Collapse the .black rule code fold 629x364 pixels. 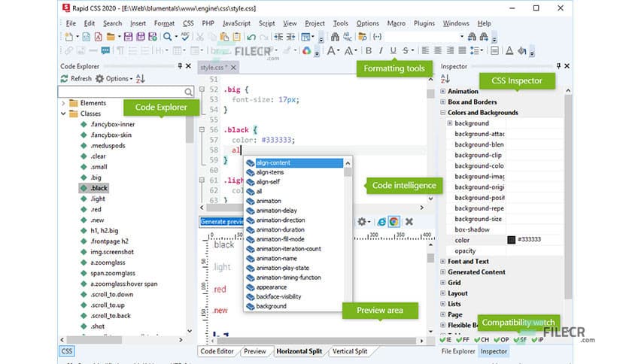click(x=202, y=129)
